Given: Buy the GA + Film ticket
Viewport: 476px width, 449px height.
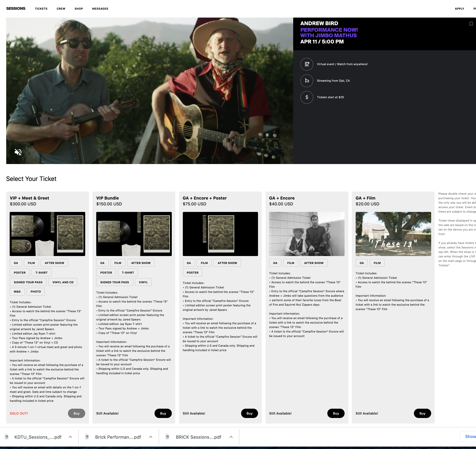Looking at the screenshot, I should [422, 413].
